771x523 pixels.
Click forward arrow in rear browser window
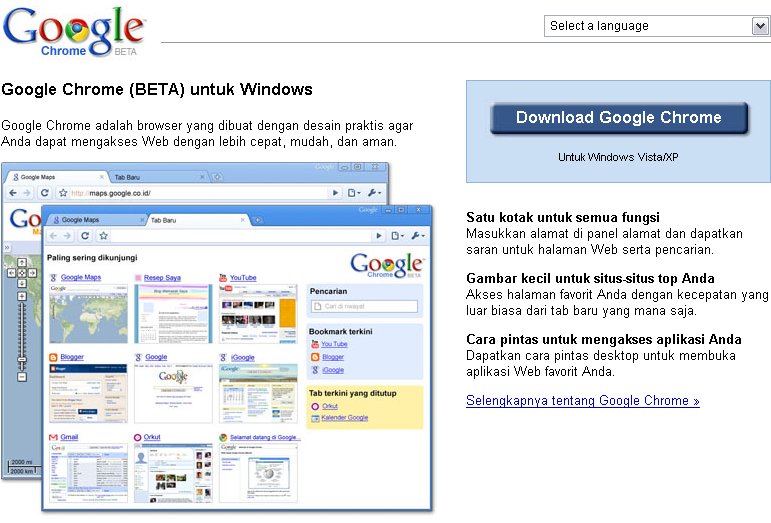[27, 193]
